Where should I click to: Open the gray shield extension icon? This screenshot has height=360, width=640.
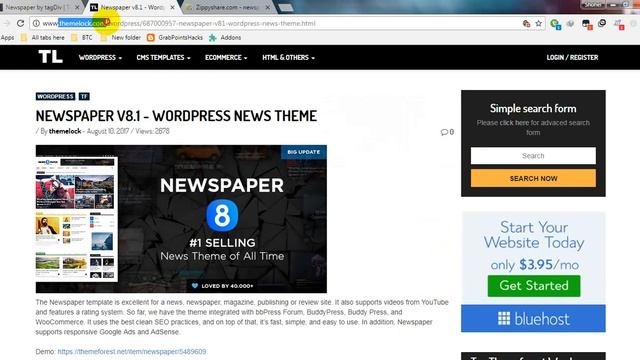571,24
